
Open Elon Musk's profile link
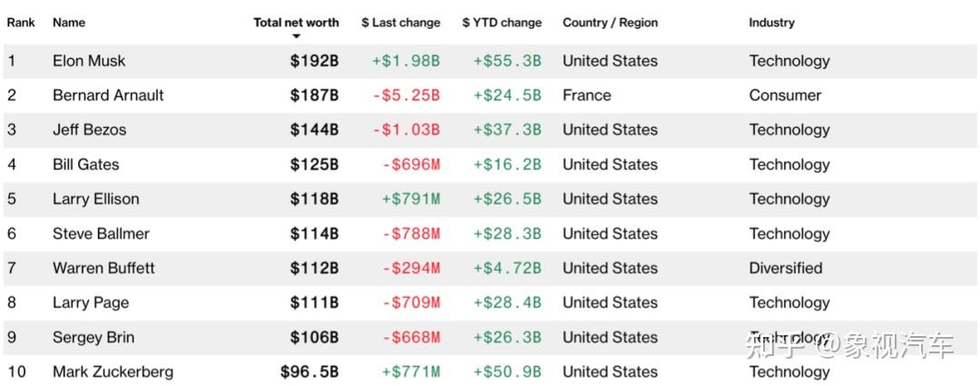click(x=89, y=61)
